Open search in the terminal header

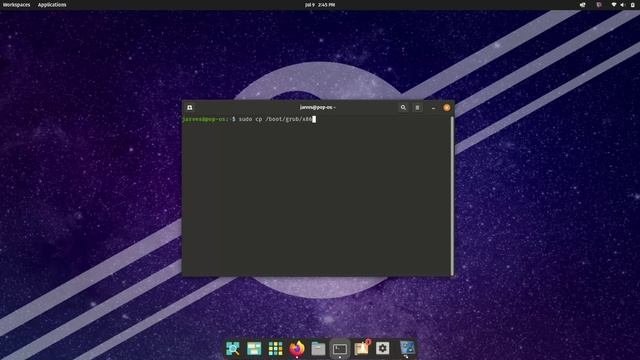(403, 107)
